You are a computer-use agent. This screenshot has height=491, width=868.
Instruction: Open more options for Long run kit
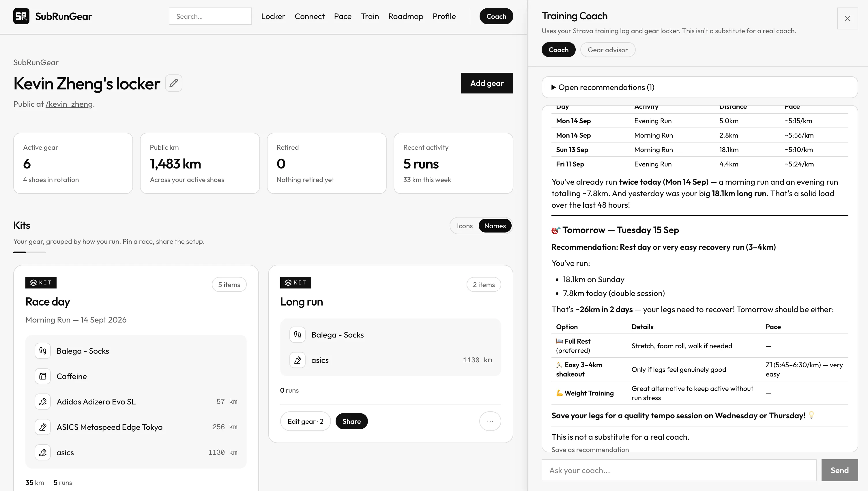(490, 421)
